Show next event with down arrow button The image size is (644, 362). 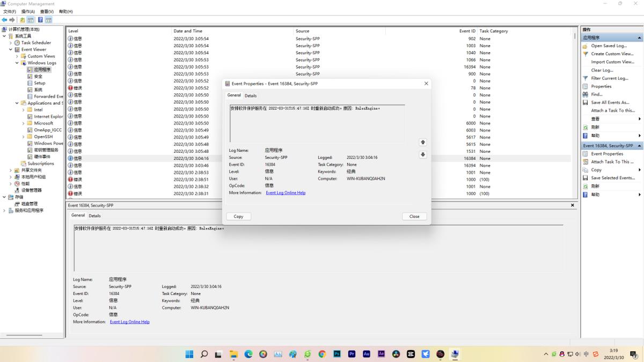(423, 154)
